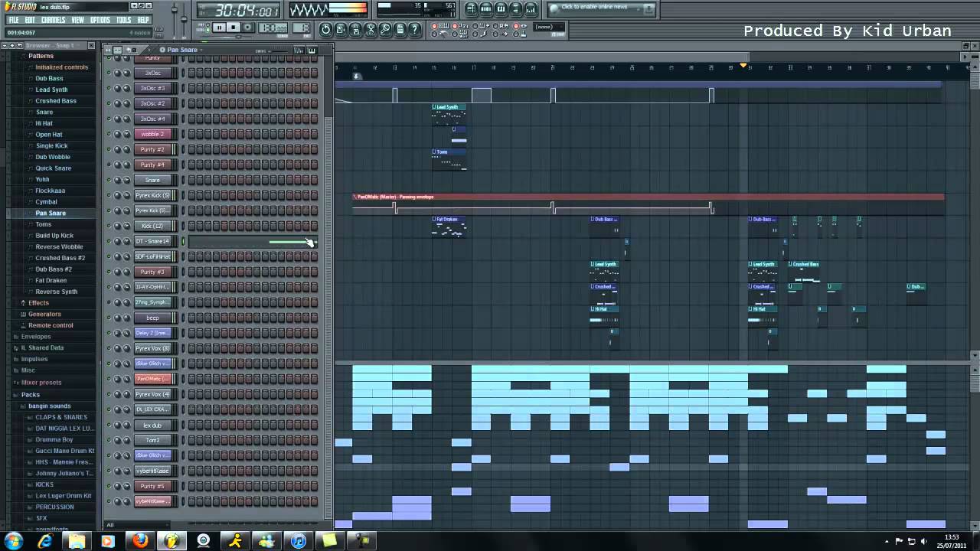Open the All channel filter dropdown
The height and width of the screenshot is (551, 980).
pyautogui.click(x=138, y=525)
